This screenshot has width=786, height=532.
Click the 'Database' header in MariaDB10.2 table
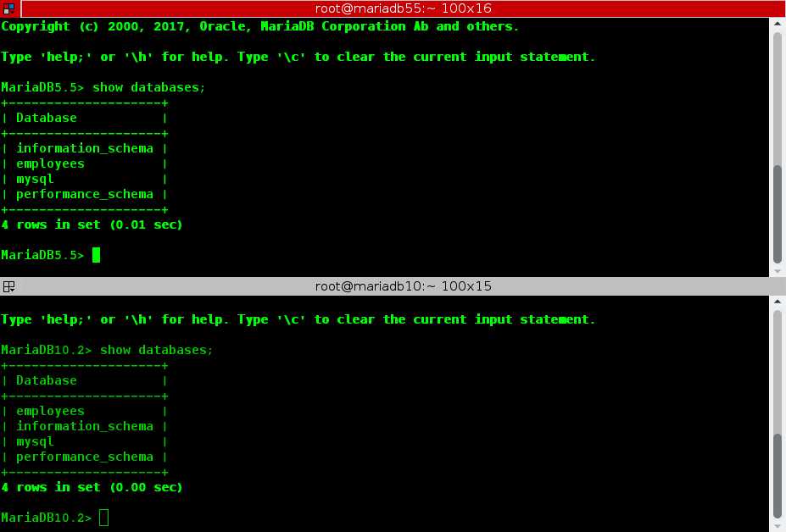click(x=46, y=380)
